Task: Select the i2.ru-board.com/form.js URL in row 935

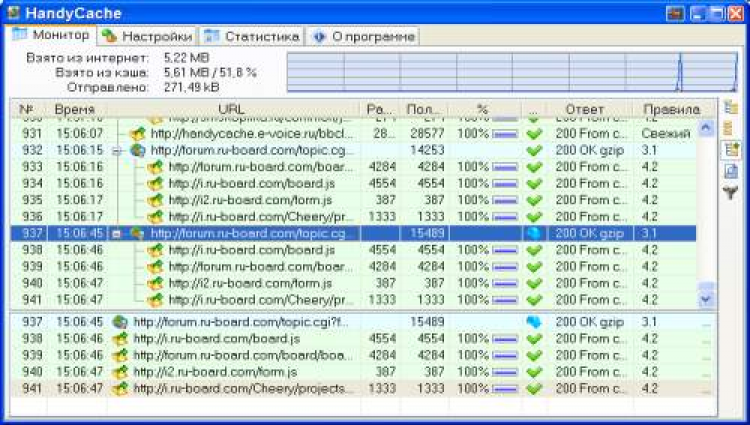Action: point(250,200)
